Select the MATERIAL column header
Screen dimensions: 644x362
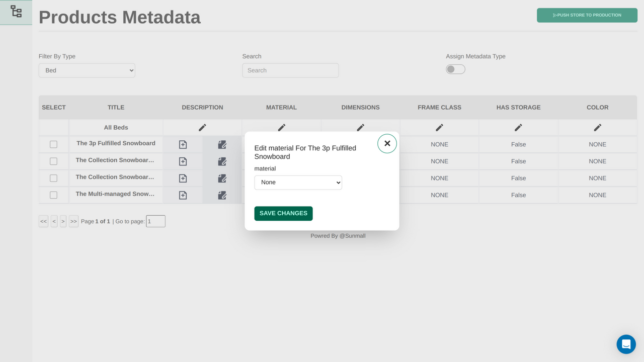(x=281, y=107)
